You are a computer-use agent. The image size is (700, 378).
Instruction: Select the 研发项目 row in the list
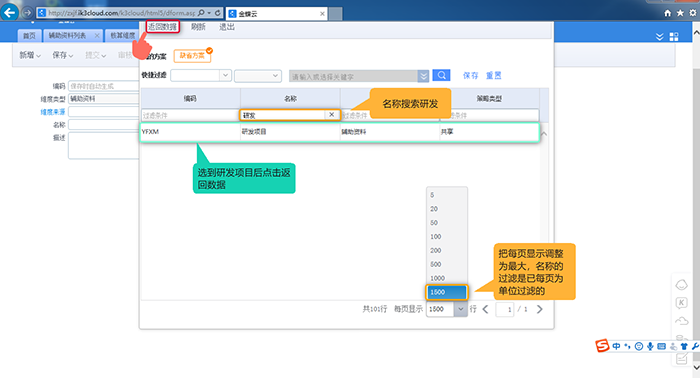(x=340, y=132)
